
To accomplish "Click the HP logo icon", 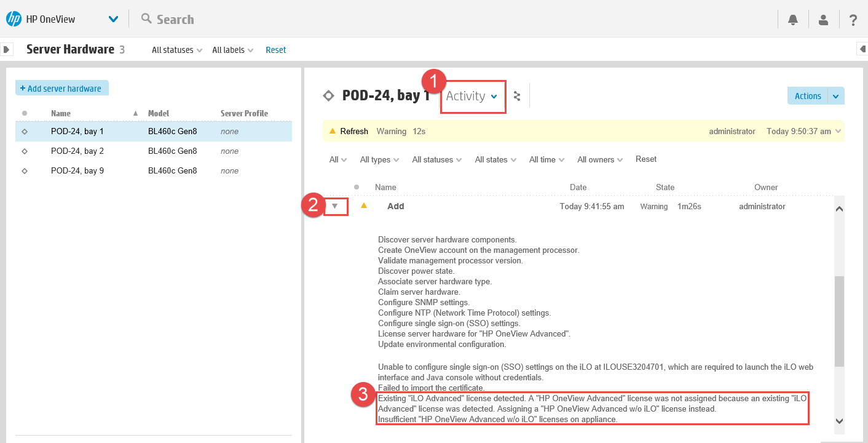I will pos(14,19).
